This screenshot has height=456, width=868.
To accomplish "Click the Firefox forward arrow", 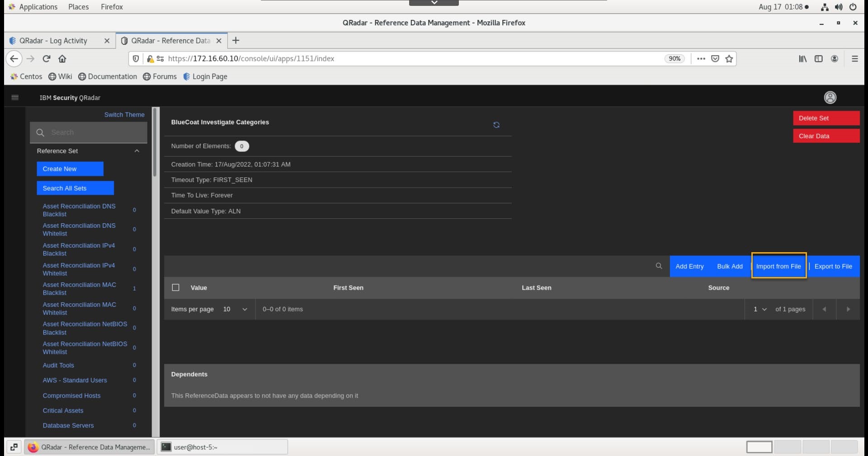I will (30, 59).
